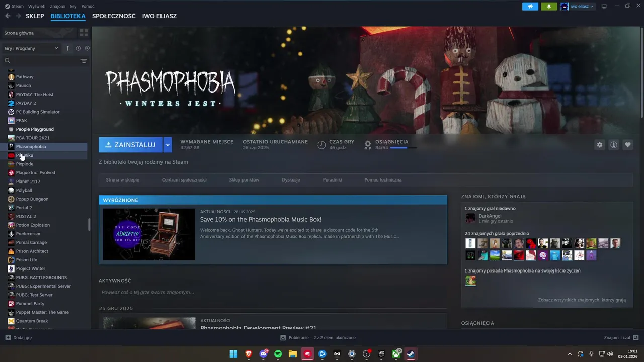Open the announcements megaphone button
The height and width of the screenshot is (362, 644).
point(530,6)
